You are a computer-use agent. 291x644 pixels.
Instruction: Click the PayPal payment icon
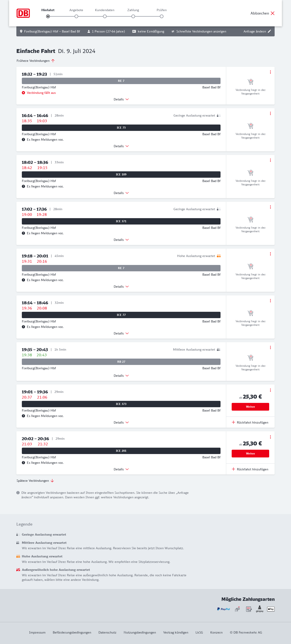[x=223, y=609]
